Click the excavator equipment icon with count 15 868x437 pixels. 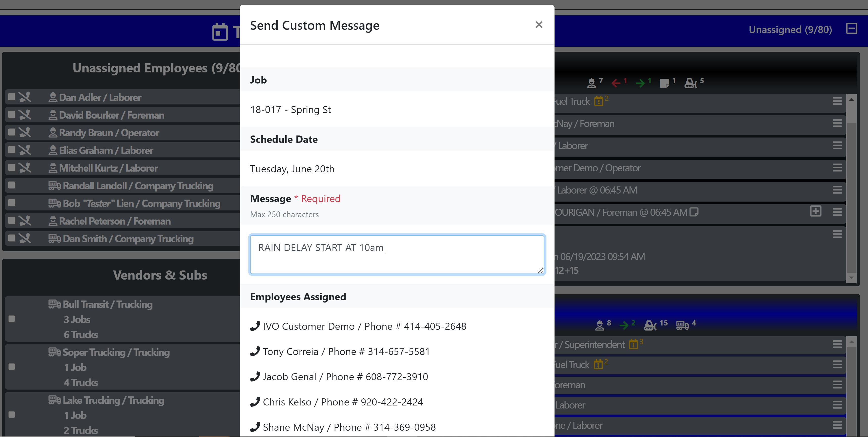(x=650, y=325)
